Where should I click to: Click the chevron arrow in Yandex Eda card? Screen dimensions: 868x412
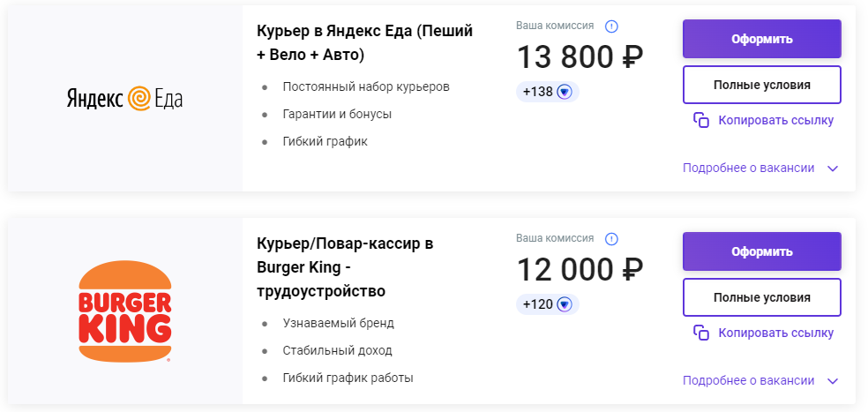[x=833, y=169]
